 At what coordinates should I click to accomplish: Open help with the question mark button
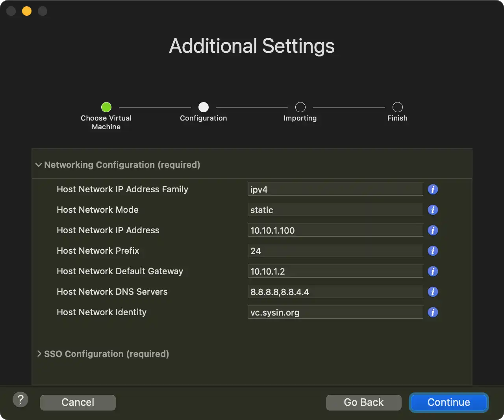(20, 400)
